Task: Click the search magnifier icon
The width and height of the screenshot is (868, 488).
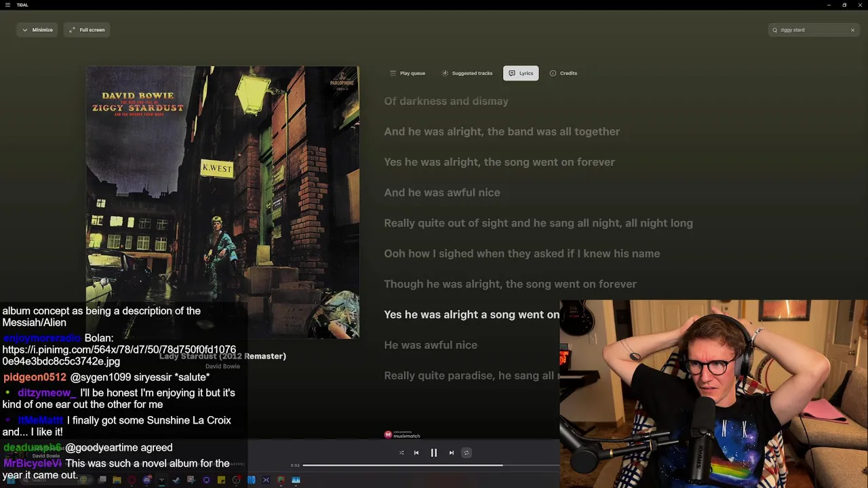Action: (774, 30)
